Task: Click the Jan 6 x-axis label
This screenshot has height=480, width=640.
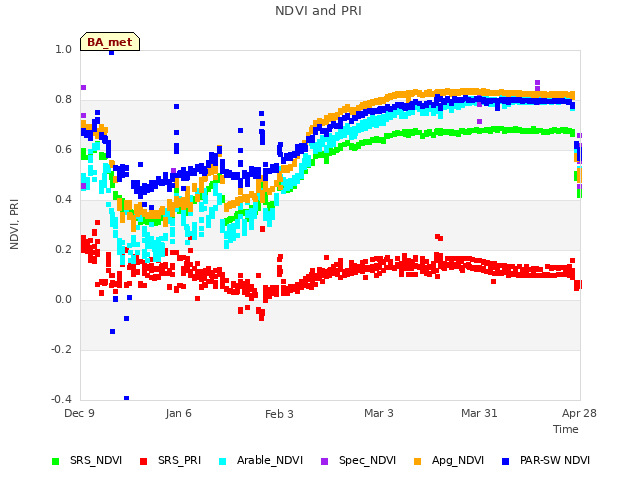Action: (x=178, y=413)
